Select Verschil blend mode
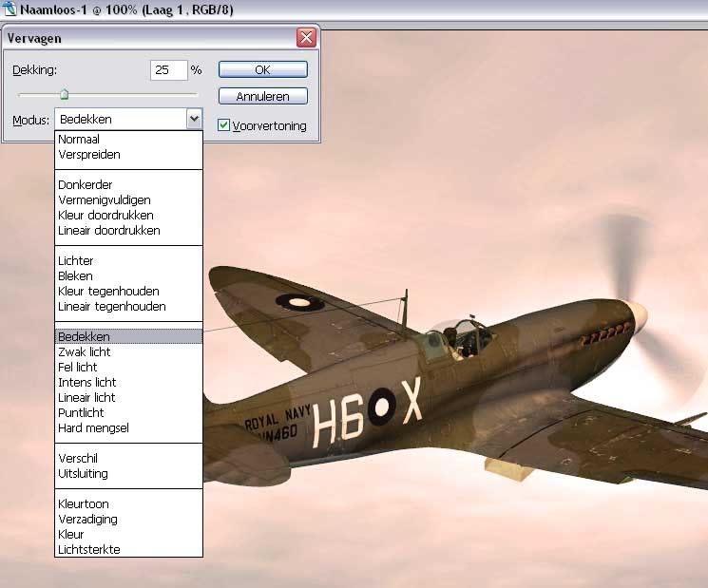The height and width of the screenshot is (588, 708). point(128,458)
